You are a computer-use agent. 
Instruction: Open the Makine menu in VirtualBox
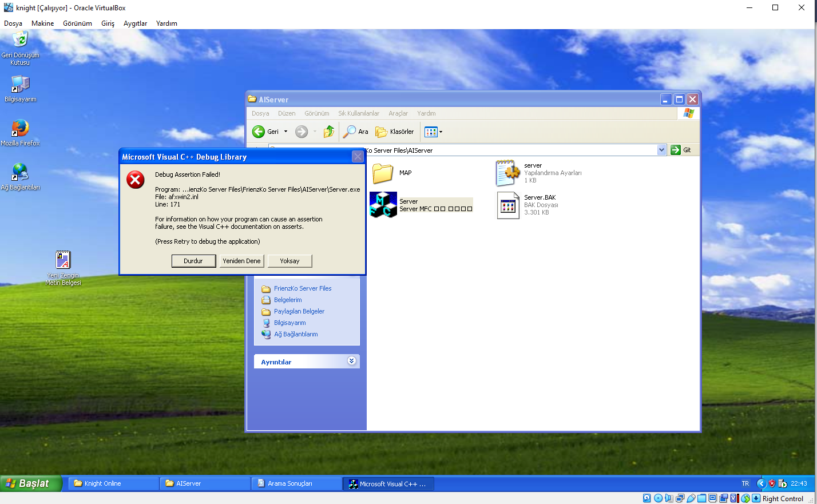42,23
